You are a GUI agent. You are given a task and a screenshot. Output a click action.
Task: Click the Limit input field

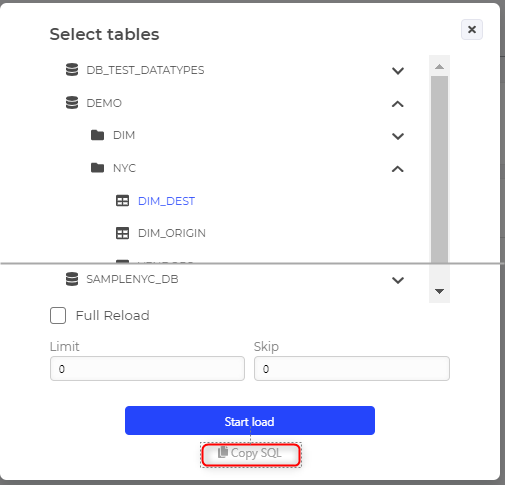tap(147, 368)
